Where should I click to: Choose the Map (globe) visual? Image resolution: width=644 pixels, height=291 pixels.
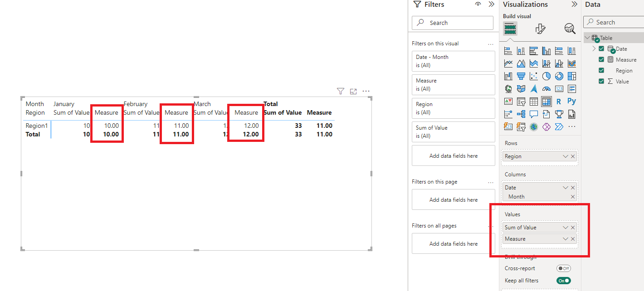(x=508, y=89)
